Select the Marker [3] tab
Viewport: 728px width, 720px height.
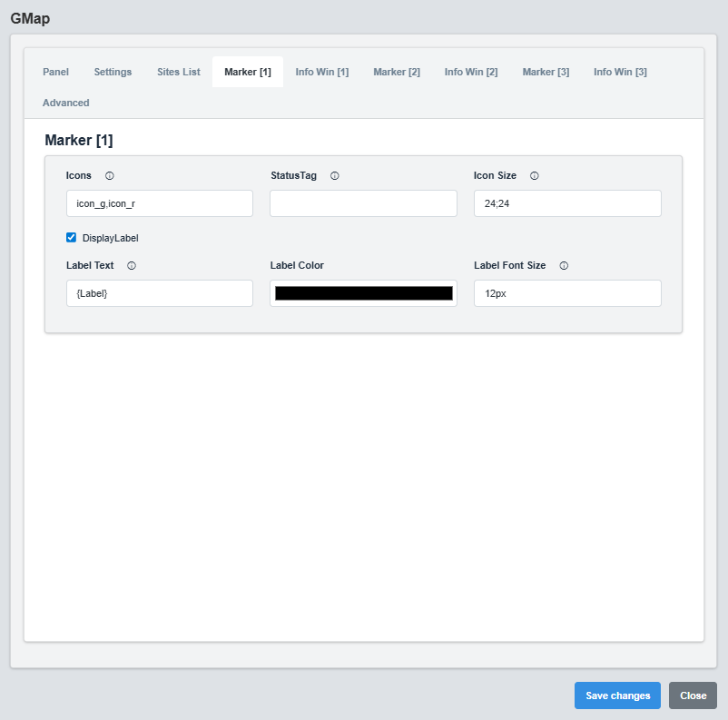pos(546,72)
